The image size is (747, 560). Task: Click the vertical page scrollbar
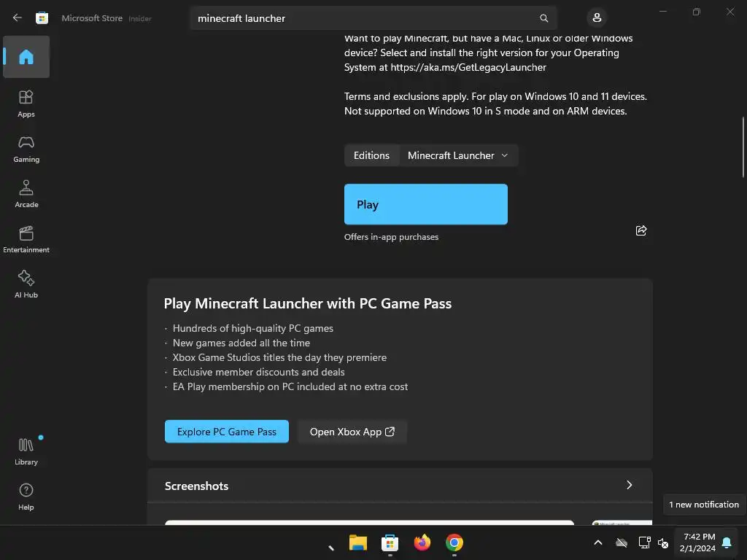(743, 147)
